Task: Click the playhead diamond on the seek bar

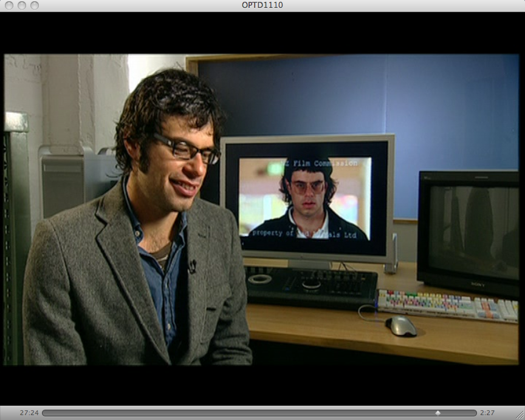Action: [437, 413]
